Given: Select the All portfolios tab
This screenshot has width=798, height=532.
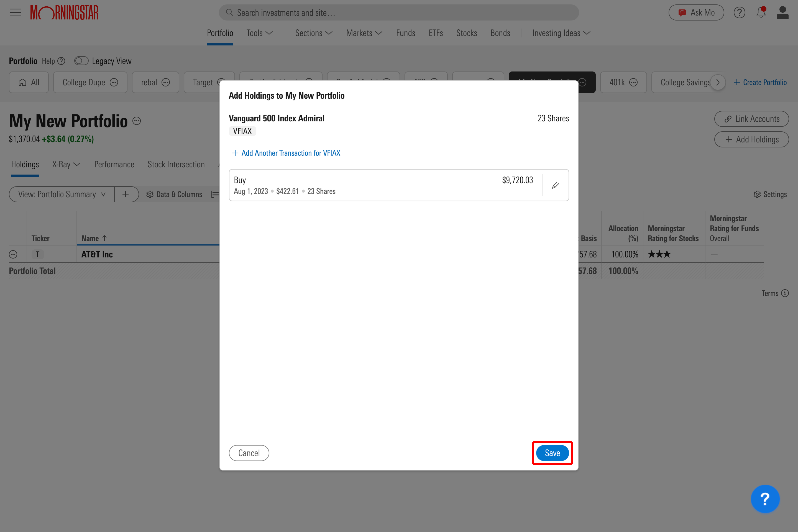Looking at the screenshot, I should point(29,83).
